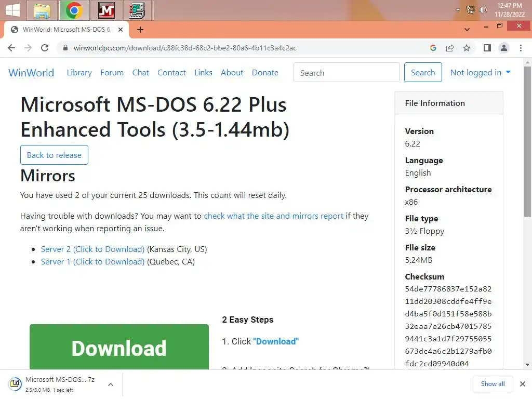Open check what the site and mirrors report link

tap(273, 216)
